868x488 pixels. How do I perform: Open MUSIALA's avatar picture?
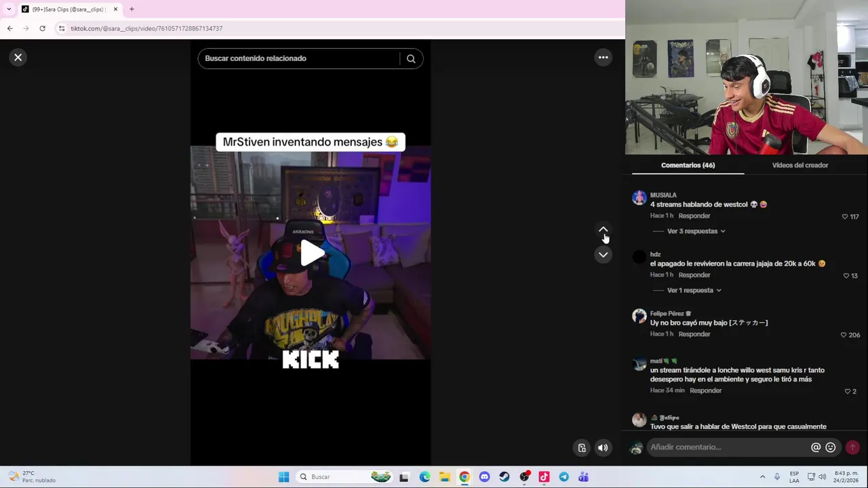point(639,198)
